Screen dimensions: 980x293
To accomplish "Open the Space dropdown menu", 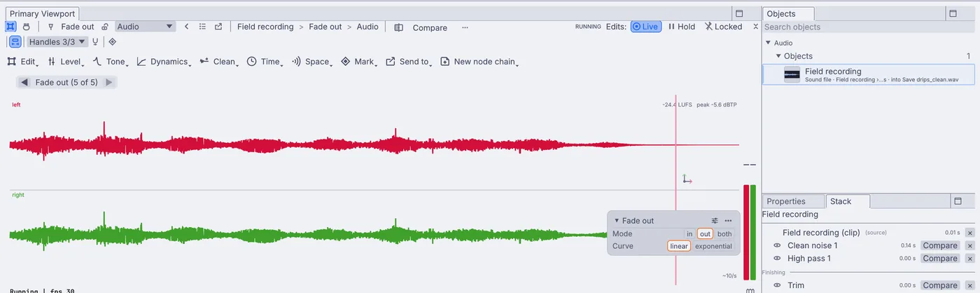I will 312,62.
